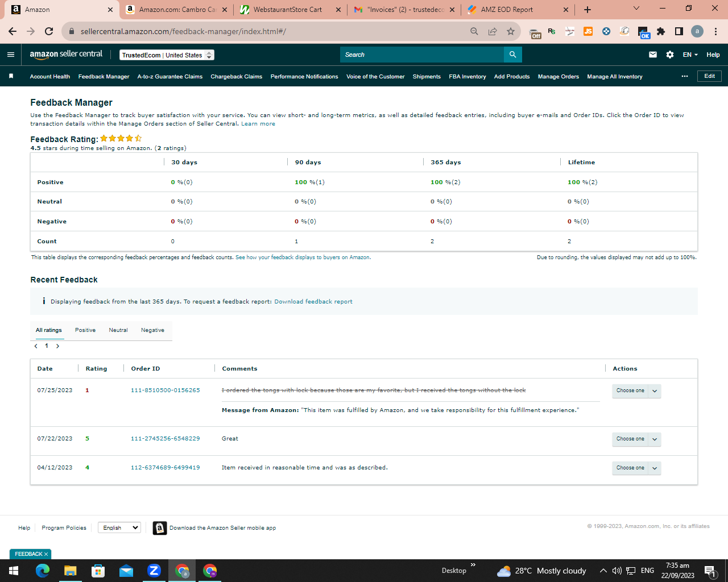
Task: Select the All ratings tab
Action: pyautogui.click(x=49, y=330)
